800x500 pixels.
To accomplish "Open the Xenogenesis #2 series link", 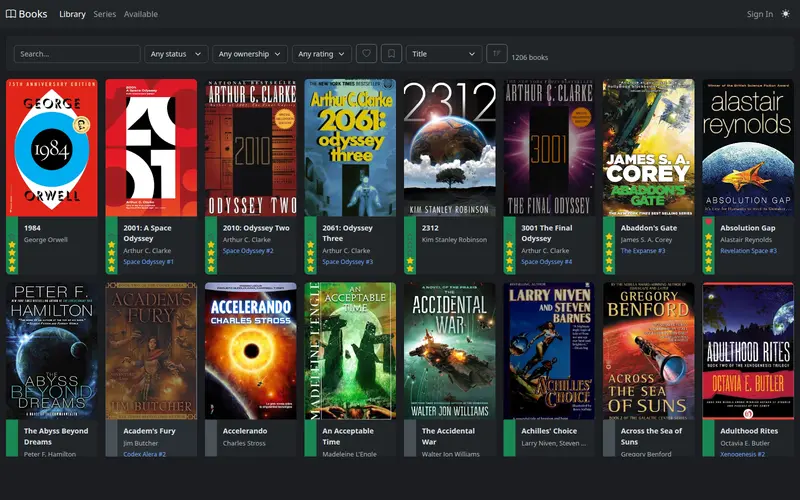I will coord(742,454).
